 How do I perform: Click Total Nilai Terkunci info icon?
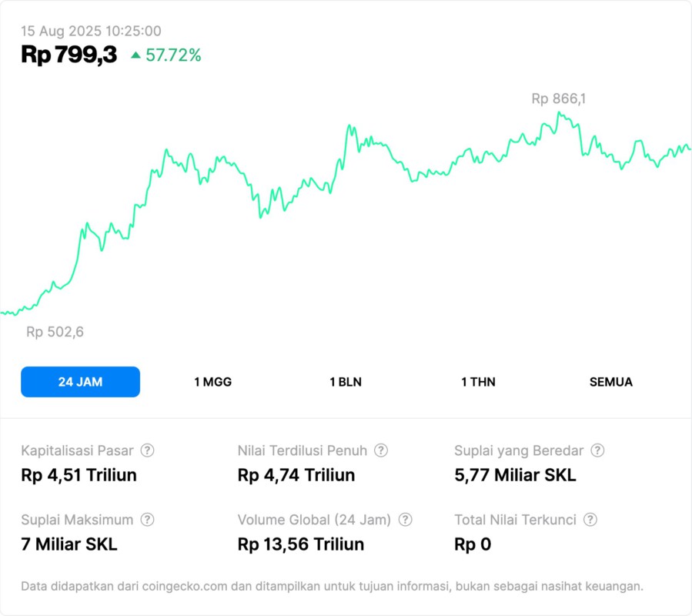click(x=590, y=520)
